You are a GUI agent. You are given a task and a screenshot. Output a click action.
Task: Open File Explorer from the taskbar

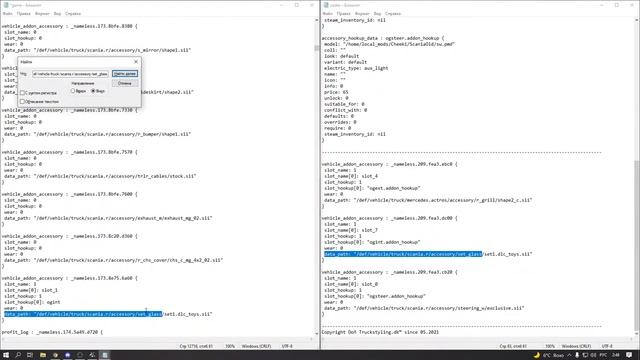tap(42, 355)
